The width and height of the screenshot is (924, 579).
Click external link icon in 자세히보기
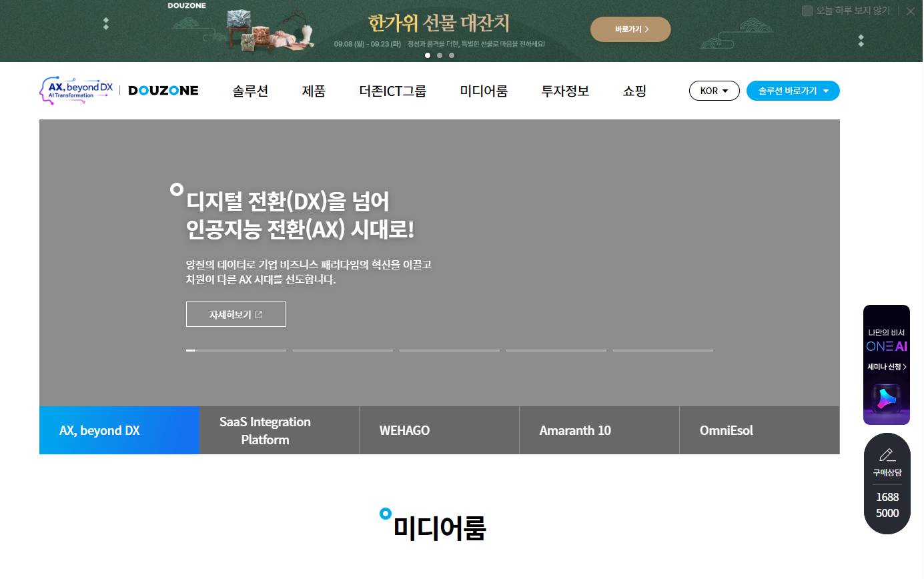(259, 315)
